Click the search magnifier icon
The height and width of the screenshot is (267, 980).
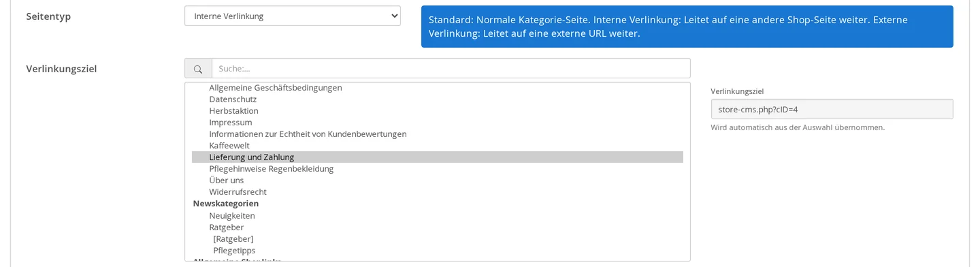(x=198, y=69)
